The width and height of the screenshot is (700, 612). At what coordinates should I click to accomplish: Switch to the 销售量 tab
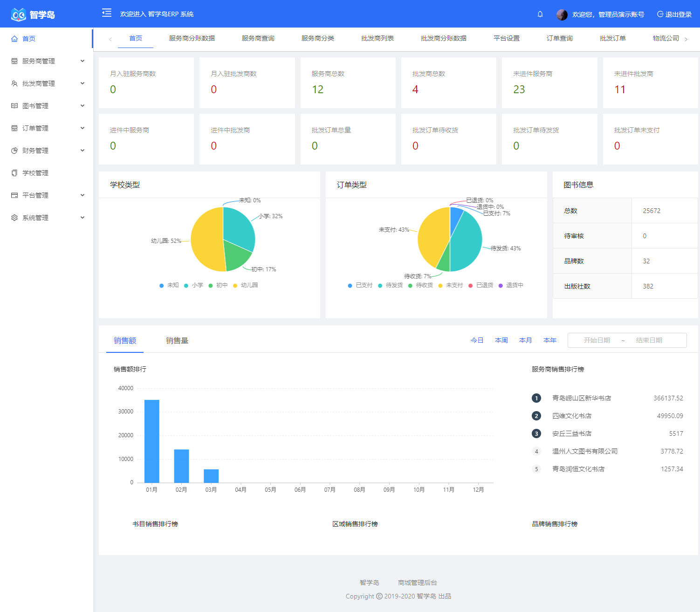(177, 341)
